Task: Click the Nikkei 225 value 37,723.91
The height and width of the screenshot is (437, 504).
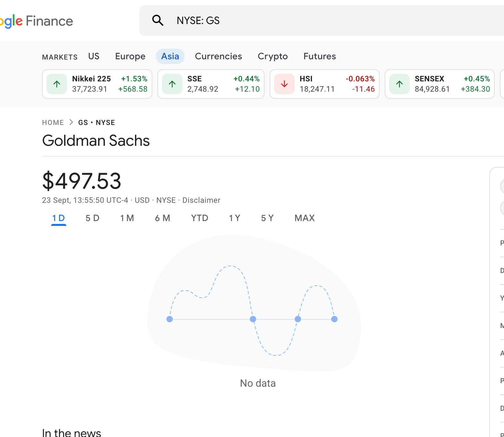Action: (89, 89)
